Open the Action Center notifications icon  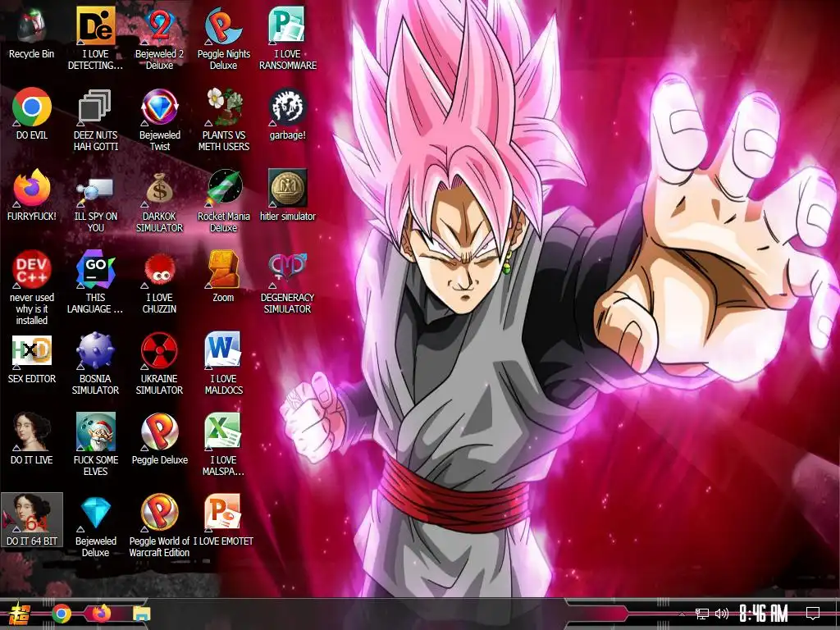tap(813, 614)
